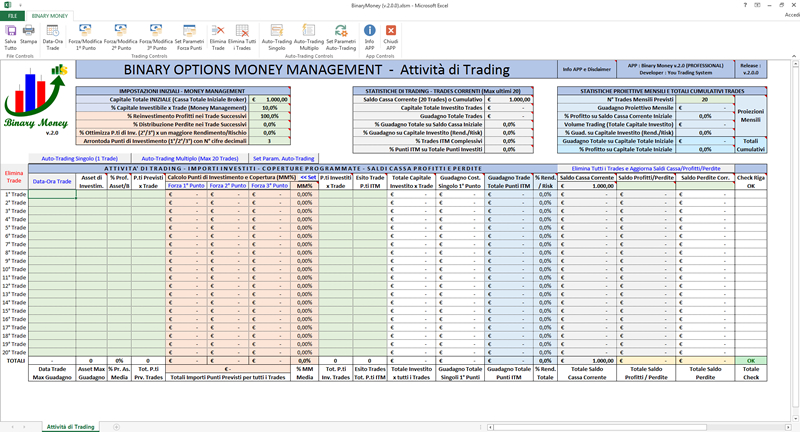Click Proiezioni Mensili side label

point(751,116)
